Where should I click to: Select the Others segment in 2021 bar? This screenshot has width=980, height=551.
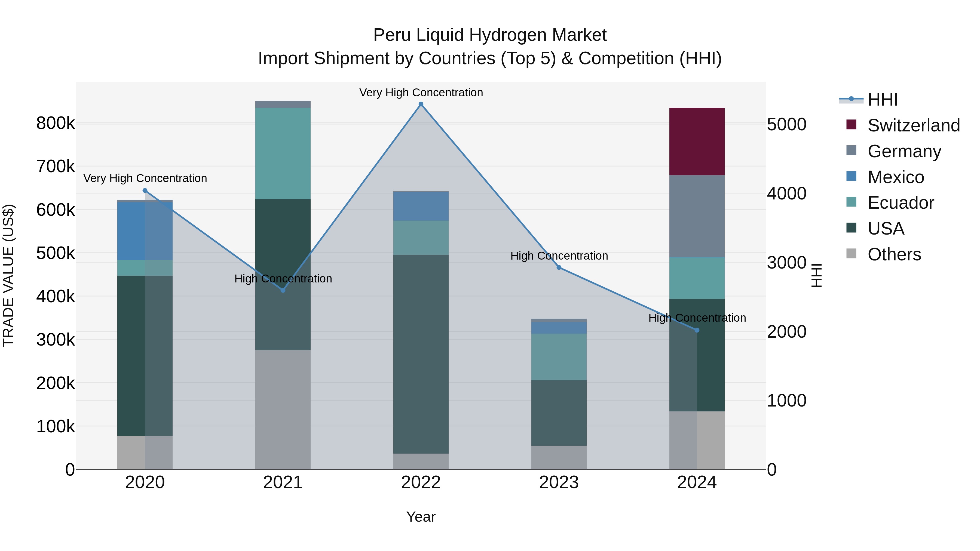[283, 410]
